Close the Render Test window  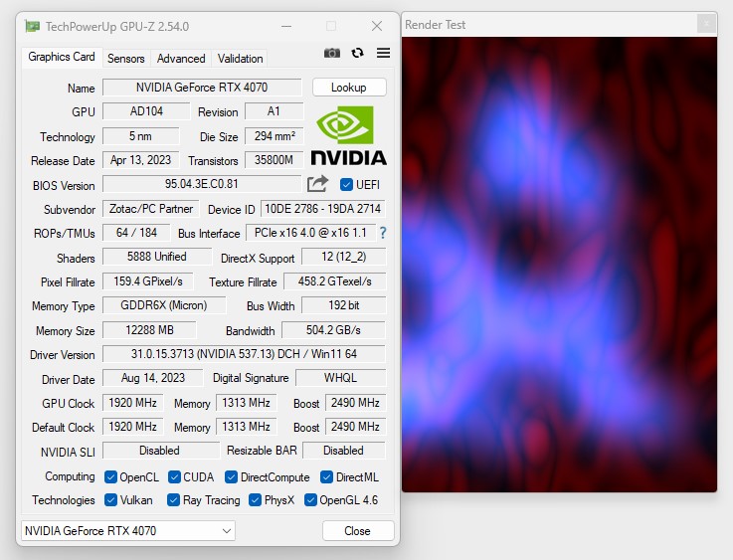(706, 23)
